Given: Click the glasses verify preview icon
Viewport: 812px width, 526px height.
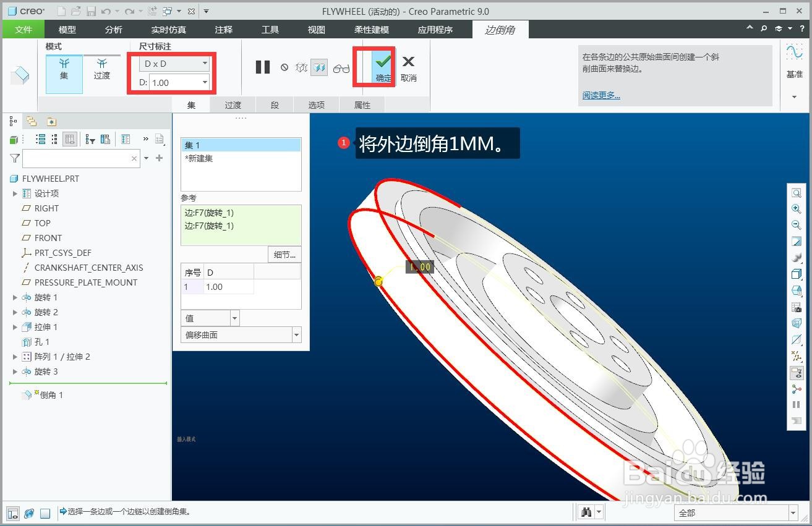Looking at the screenshot, I should [341, 68].
